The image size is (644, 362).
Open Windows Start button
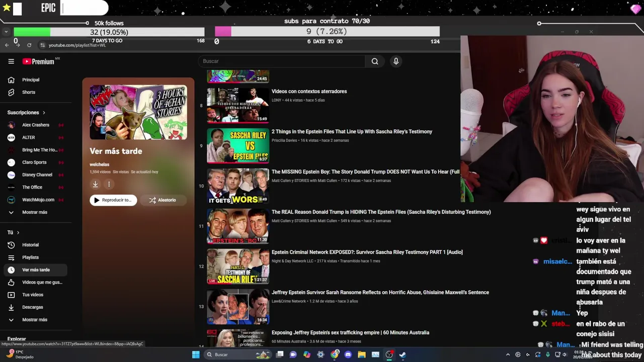[x=196, y=354]
